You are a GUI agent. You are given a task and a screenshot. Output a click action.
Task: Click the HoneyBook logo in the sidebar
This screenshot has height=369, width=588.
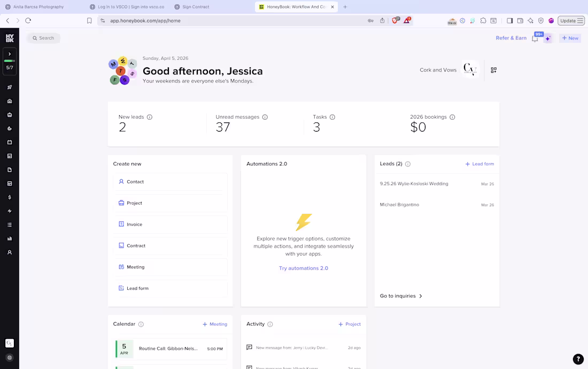10,38
